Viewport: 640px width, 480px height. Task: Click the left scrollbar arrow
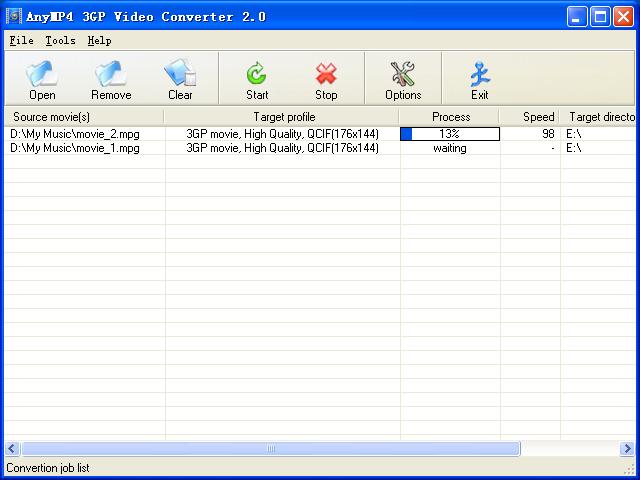tap(11, 449)
